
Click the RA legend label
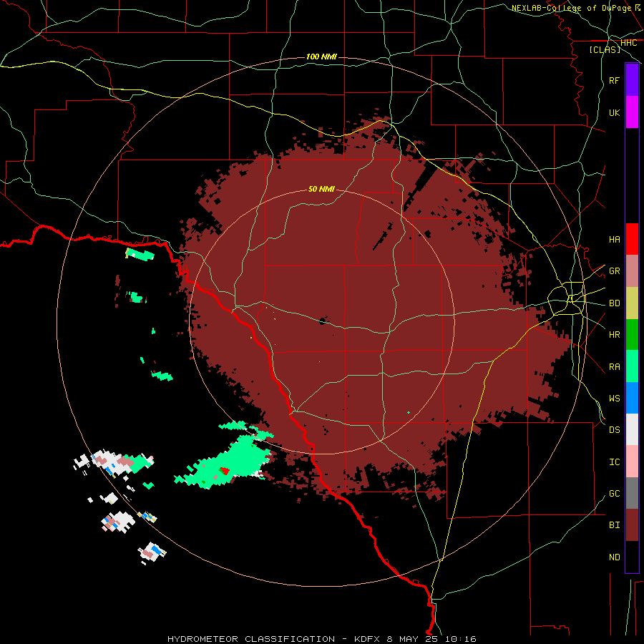pos(615,367)
